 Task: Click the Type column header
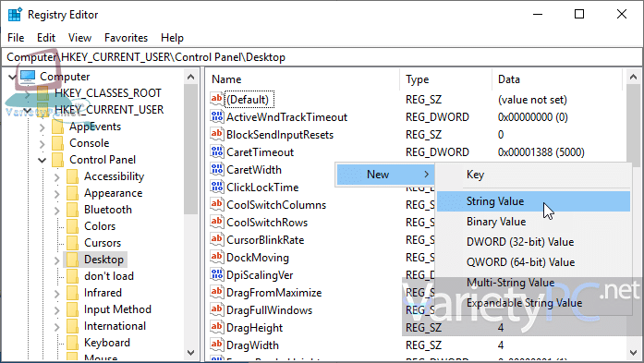(446, 79)
